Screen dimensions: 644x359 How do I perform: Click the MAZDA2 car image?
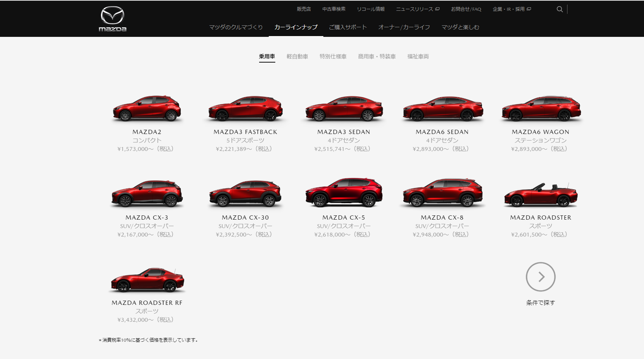[x=147, y=108]
